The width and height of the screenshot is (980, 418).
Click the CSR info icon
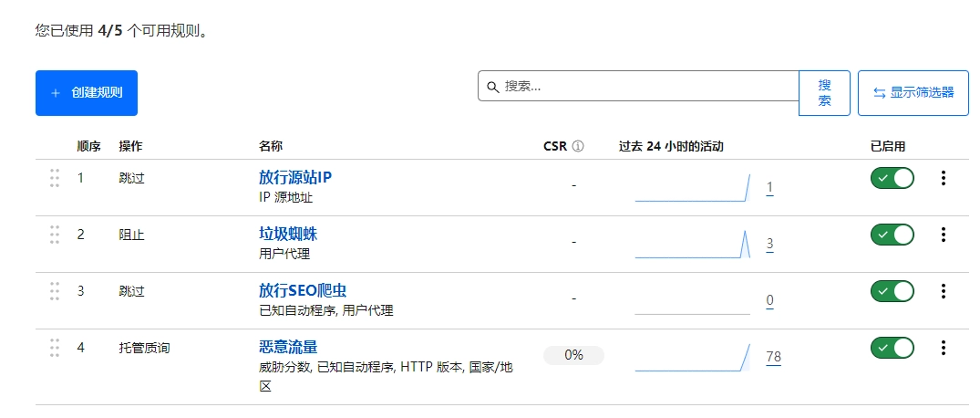[578, 146]
